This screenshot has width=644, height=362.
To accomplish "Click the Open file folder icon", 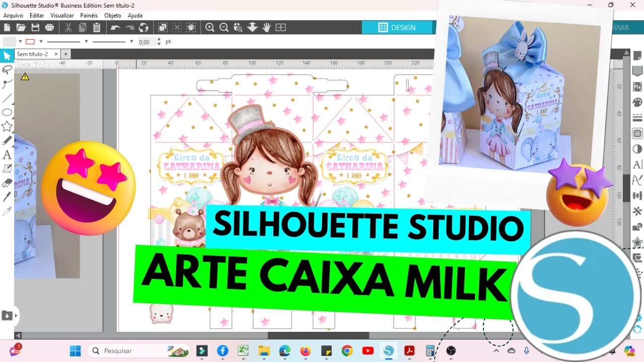I will click(x=21, y=27).
